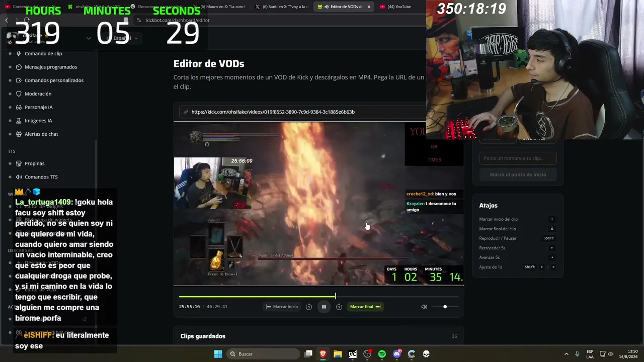
Task: Click the Comandos TTS speaker icon
Action: coord(19,177)
